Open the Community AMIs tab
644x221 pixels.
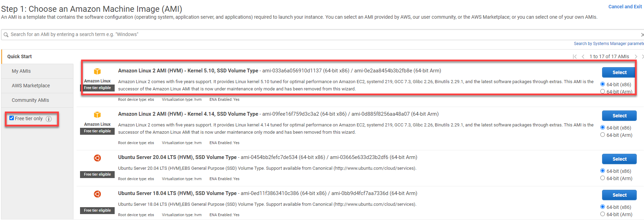click(37, 100)
